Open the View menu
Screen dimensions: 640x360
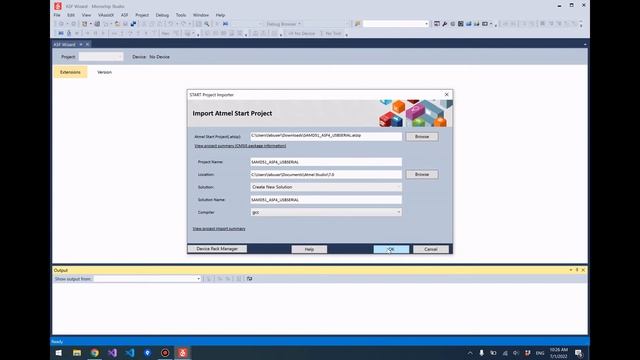(x=86, y=15)
